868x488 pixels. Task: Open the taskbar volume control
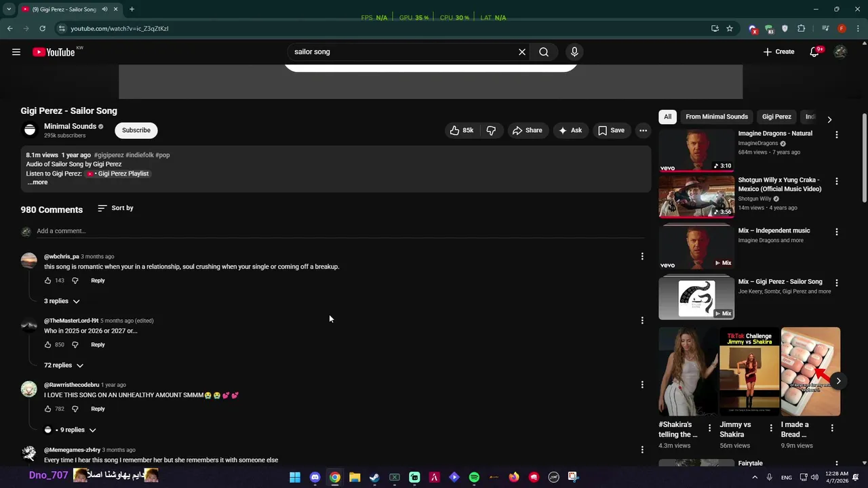pos(814,477)
